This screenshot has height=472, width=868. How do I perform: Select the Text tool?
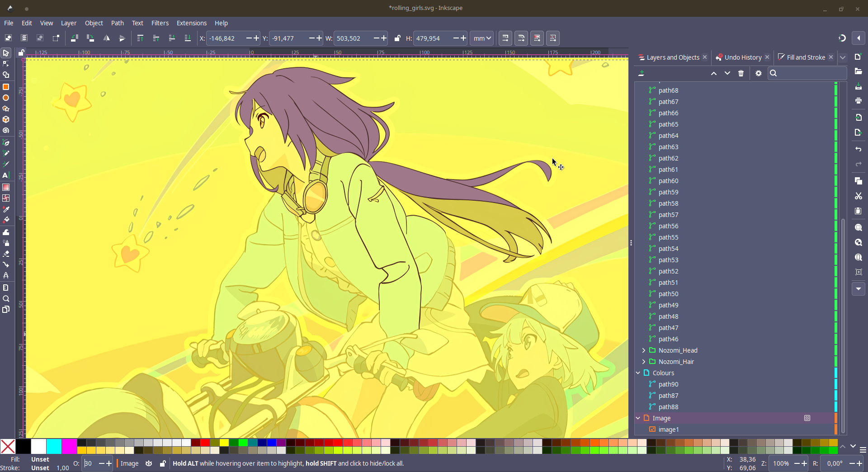(6, 175)
